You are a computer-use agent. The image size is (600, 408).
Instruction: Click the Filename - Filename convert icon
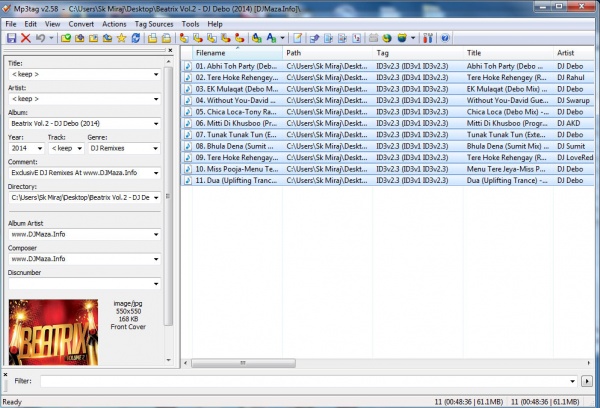click(x=212, y=38)
